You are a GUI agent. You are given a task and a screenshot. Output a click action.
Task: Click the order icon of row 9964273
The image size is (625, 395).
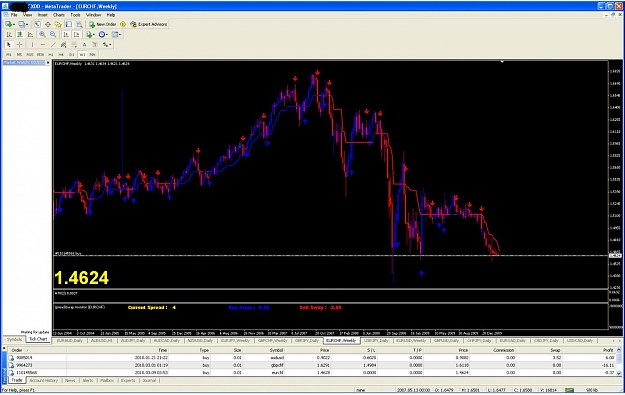pyautogui.click(x=11, y=365)
